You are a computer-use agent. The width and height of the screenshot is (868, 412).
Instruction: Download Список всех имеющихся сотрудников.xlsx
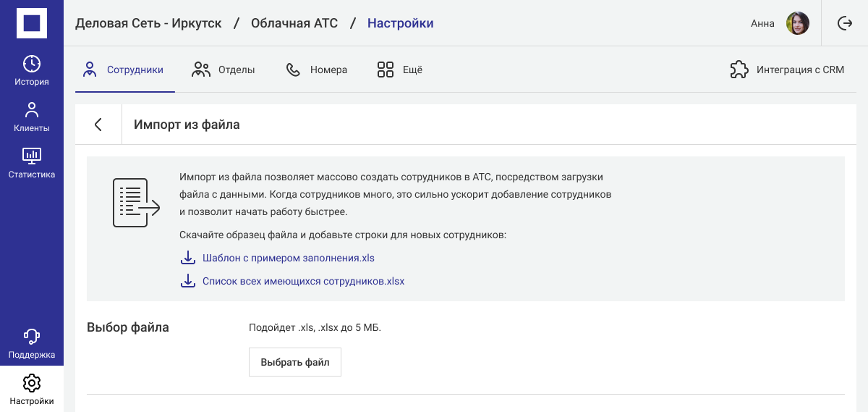tap(303, 281)
